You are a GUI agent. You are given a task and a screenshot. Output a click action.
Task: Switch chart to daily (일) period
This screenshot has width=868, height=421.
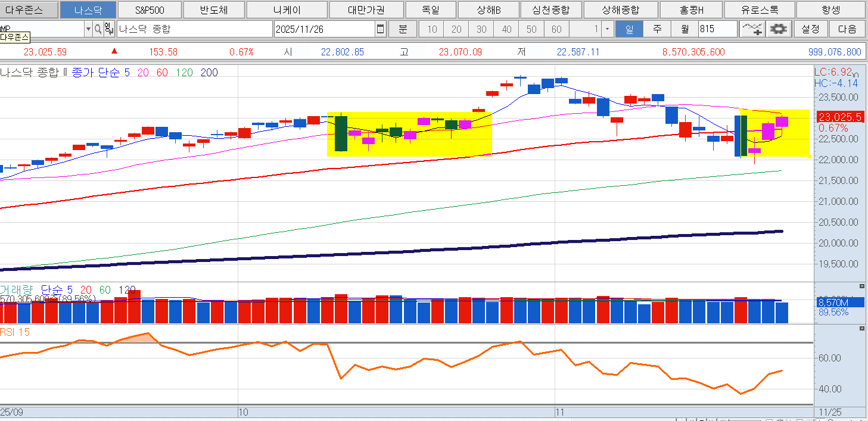pyautogui.click(x=629, y=29)
